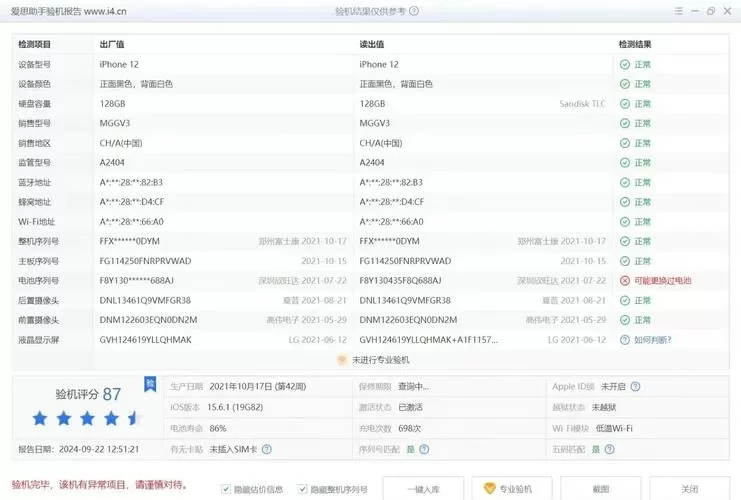Click the green check icon for 监管型号

625,163
